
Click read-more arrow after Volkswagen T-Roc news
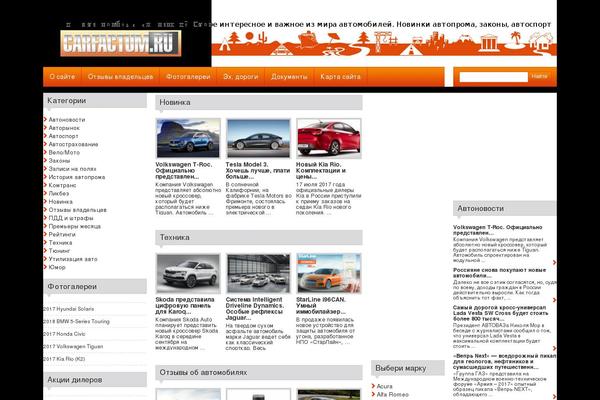tap(554, 262)
